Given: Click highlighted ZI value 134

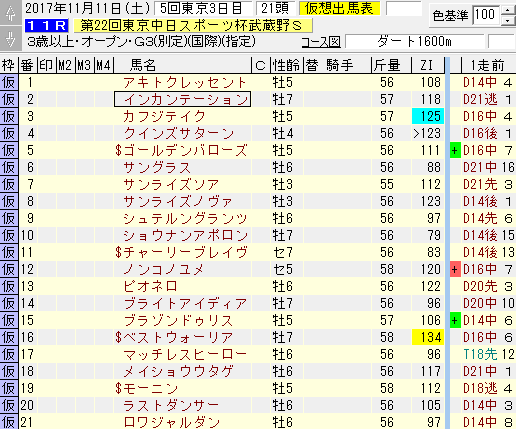Looking at the screenshot, I should point(428,337).
